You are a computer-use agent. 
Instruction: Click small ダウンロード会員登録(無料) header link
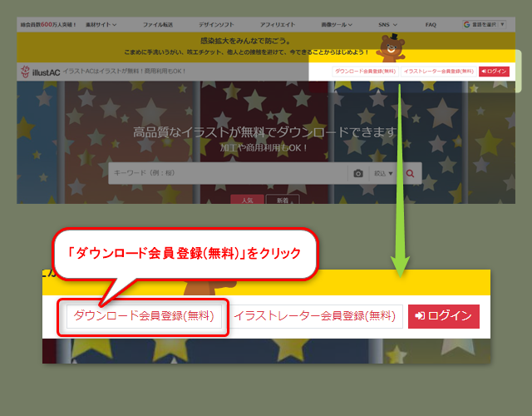363,72
